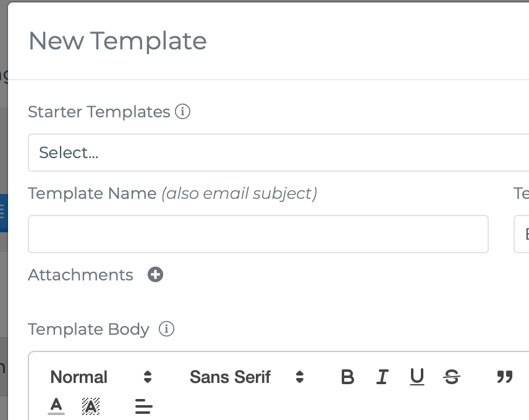The height and width of the screenshot is (420, 529).
Task: Toggle bold formatting
Action: point(347,377)
